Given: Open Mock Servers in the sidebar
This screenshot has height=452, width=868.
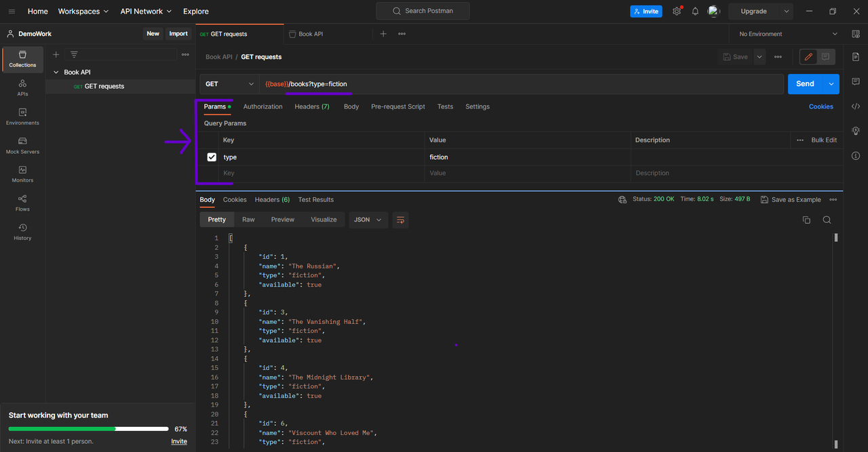Looking at the screenshot, I should click(22, 146).
